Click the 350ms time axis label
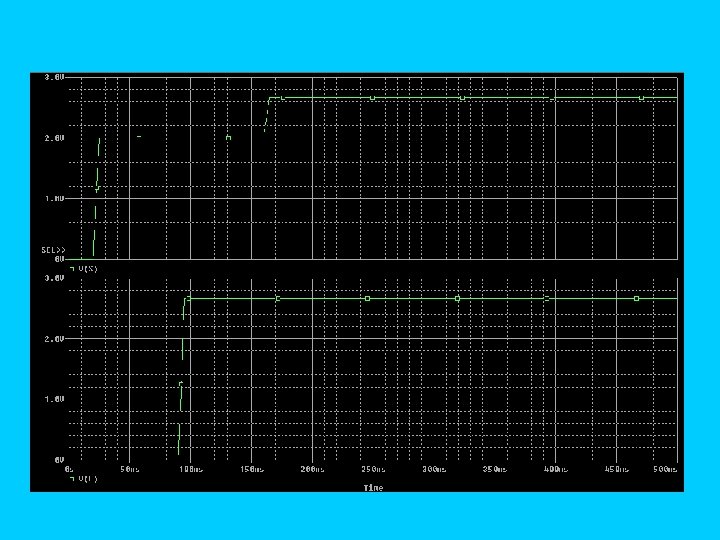Image resolution: width=720 pixels, height=540 pixels. (x=495, y=469)
